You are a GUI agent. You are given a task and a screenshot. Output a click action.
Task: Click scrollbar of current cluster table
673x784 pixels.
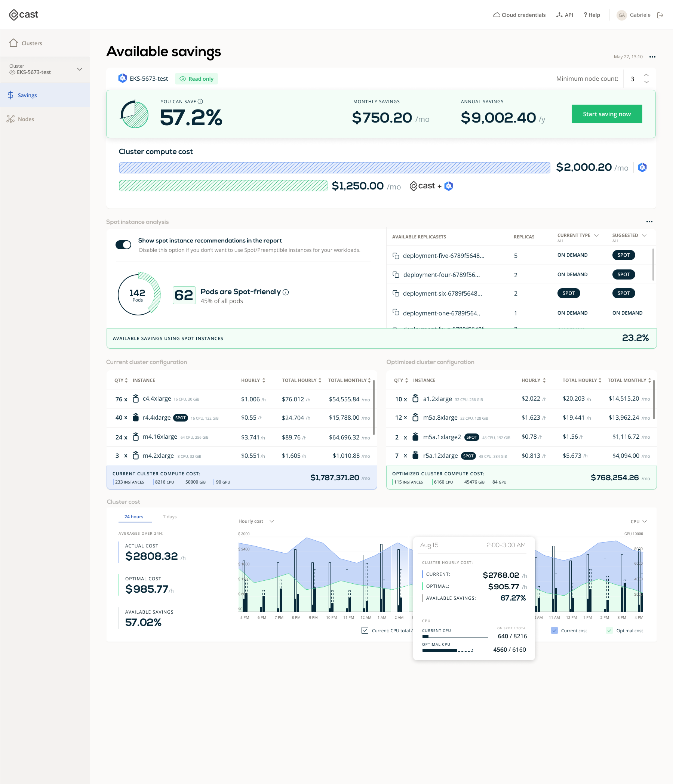(x=374, y=408)
